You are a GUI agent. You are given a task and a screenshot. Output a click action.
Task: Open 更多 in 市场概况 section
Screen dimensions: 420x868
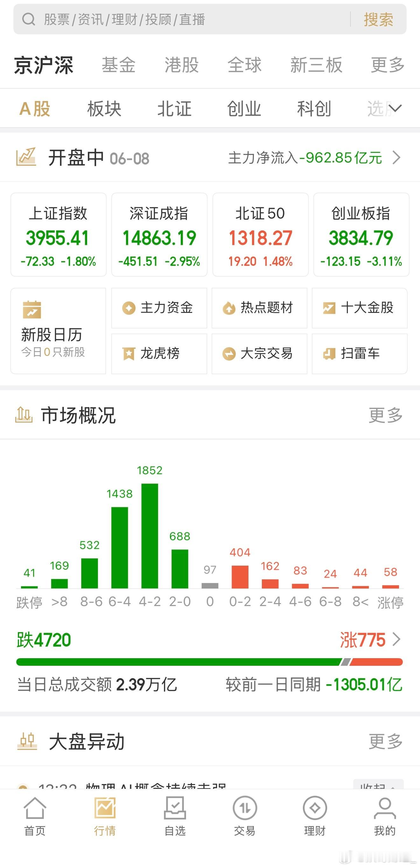pyautogui.click(x=386, y=415)
